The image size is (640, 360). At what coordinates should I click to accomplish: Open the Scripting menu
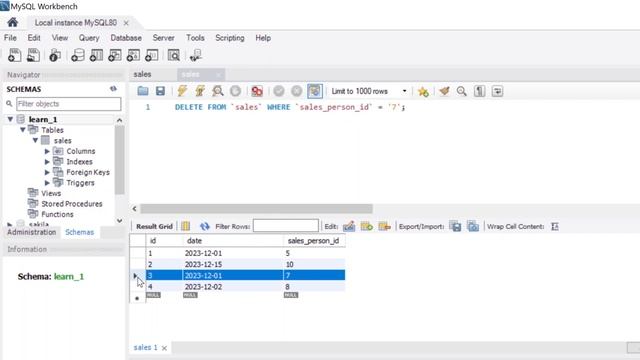pos(230,38)
